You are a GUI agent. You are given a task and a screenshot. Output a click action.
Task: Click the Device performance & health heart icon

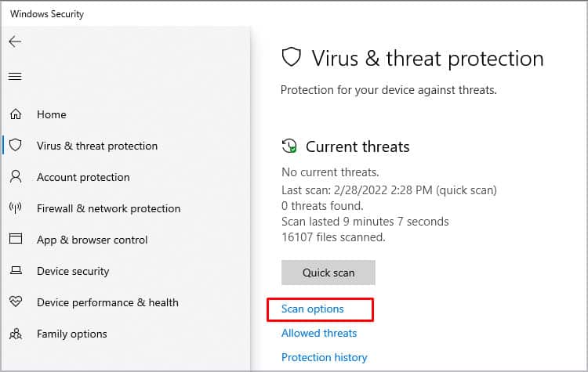tap(15, 302)
